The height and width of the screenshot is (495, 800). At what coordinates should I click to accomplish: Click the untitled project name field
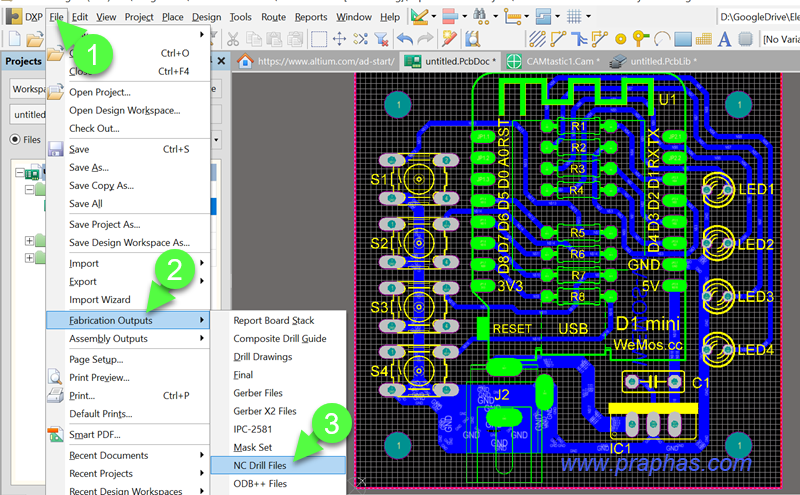click(x=28, y=114)
